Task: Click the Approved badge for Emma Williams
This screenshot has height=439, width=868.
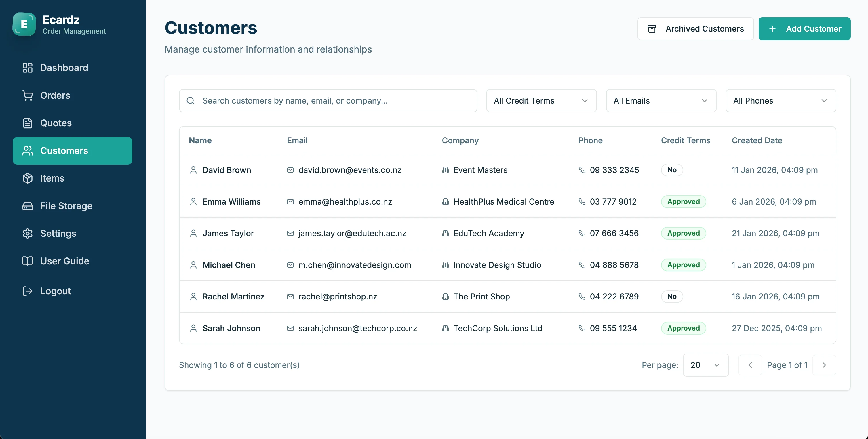Action: (x=683, y=202)
